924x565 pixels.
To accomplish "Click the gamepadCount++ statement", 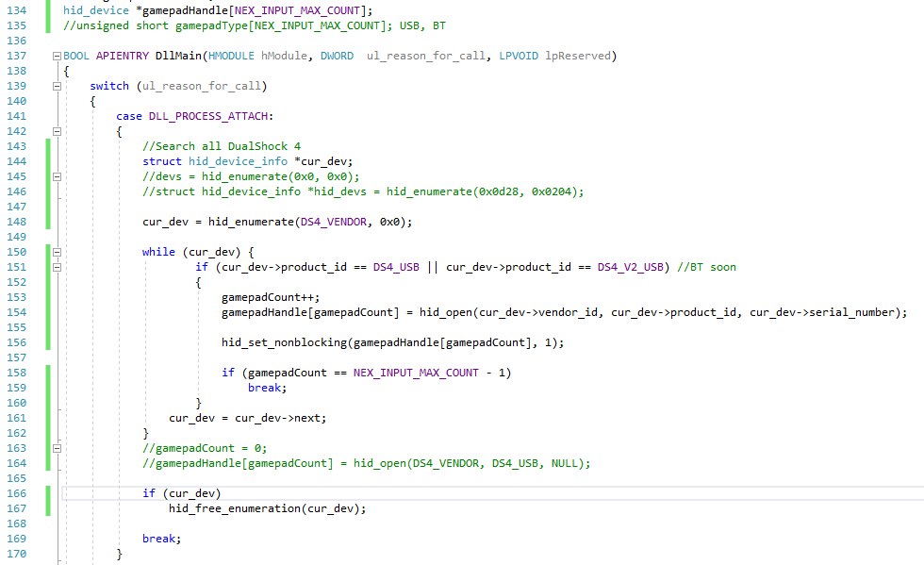I will click(x=271, y=297).
